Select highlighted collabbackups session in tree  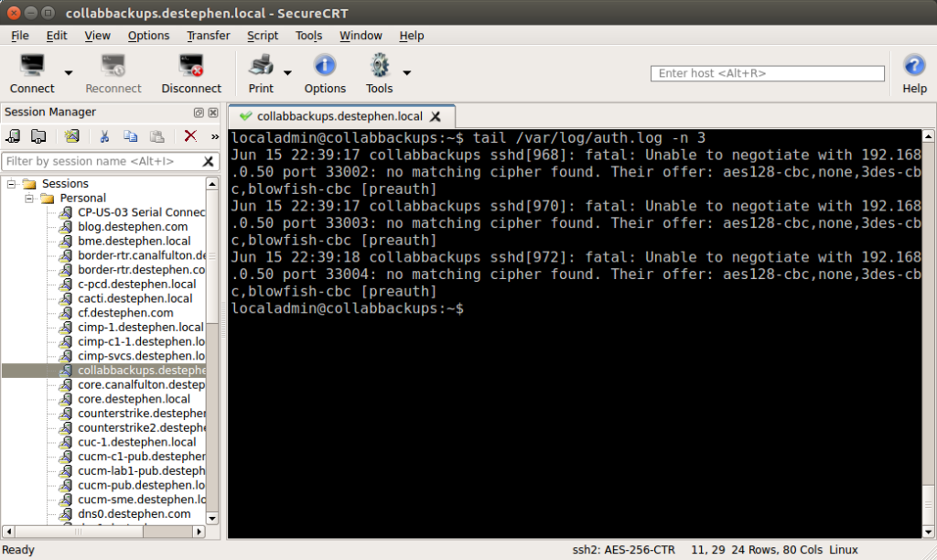(141, 370)
